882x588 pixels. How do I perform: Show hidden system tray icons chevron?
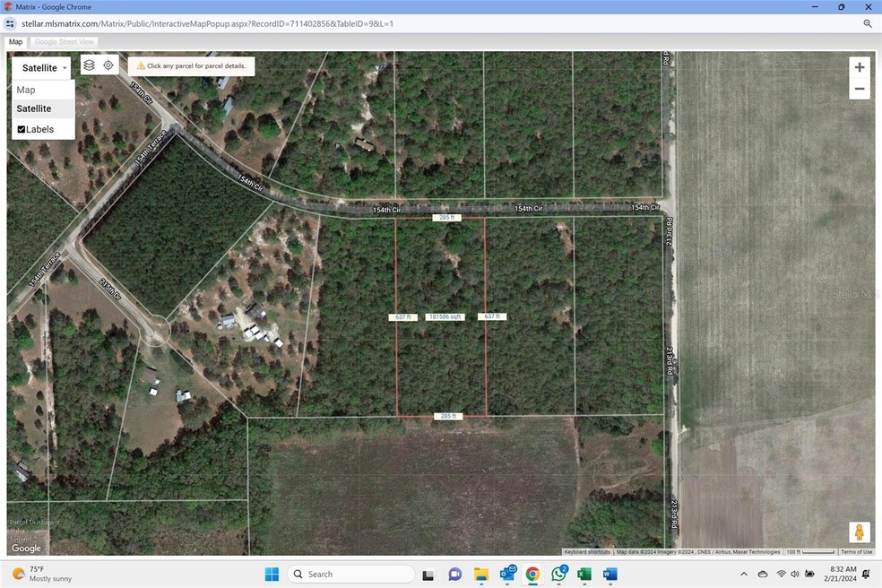pyautogui.click(x=743, y=574)
